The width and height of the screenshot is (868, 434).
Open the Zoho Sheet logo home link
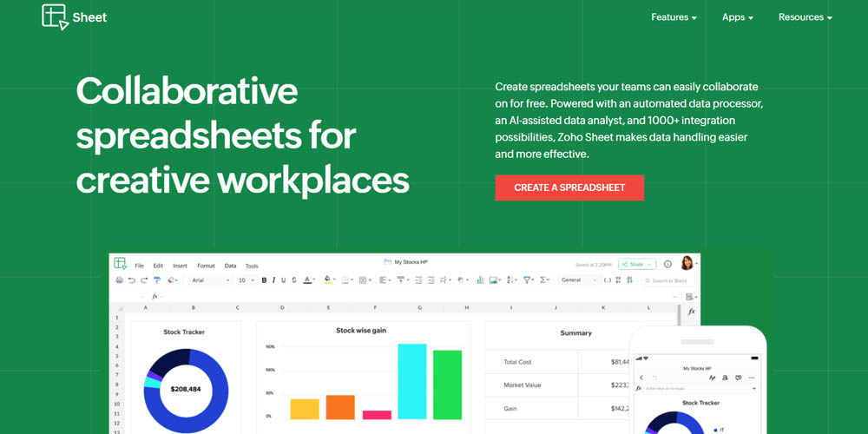pyautogui.click(x=74, y=17)
